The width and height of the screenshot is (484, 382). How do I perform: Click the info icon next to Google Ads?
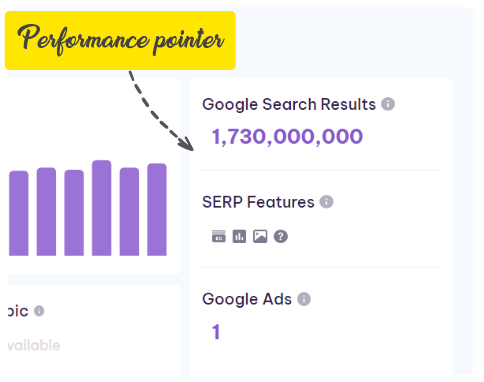304,299
